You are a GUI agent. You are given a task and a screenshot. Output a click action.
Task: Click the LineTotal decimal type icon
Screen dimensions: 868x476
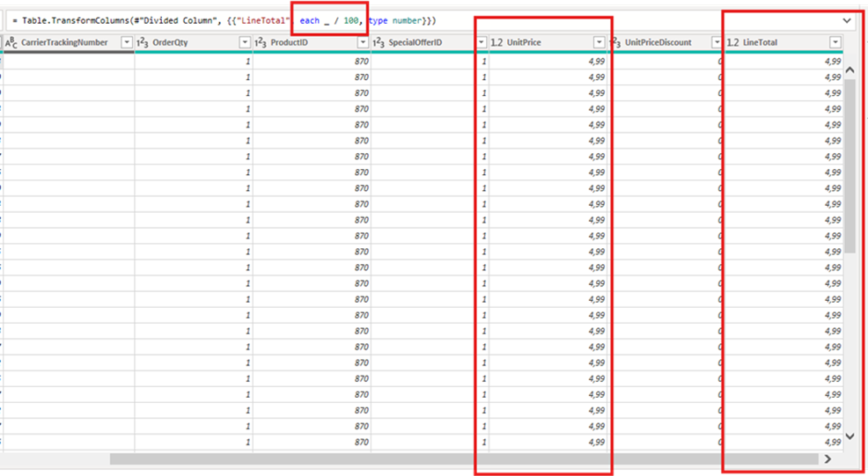(733, 42)
